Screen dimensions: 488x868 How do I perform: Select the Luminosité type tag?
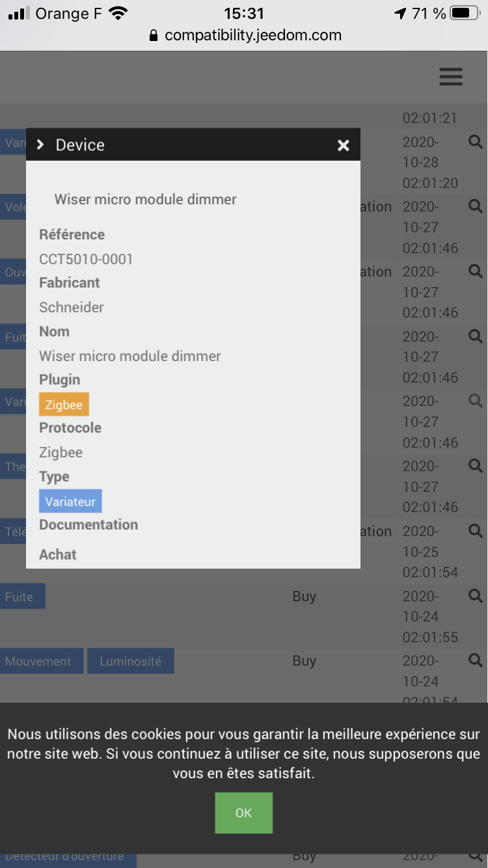(x=130, y=661)
